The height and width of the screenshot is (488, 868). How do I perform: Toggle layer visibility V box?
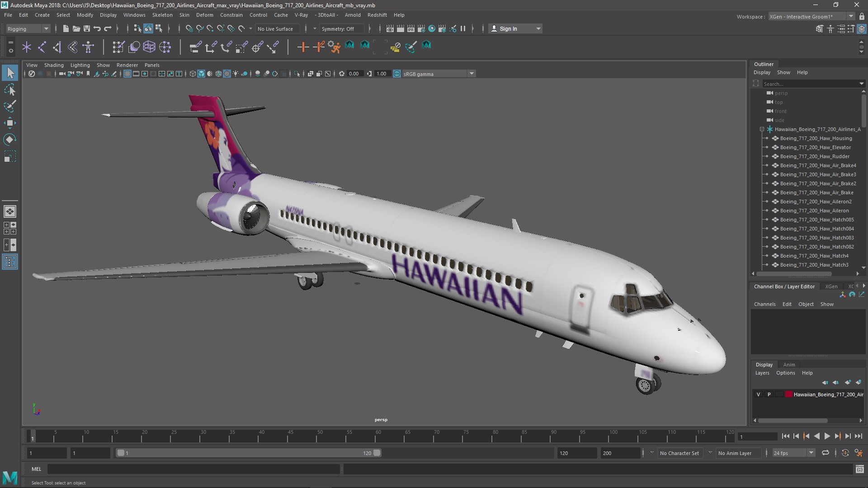pos(758,394)
